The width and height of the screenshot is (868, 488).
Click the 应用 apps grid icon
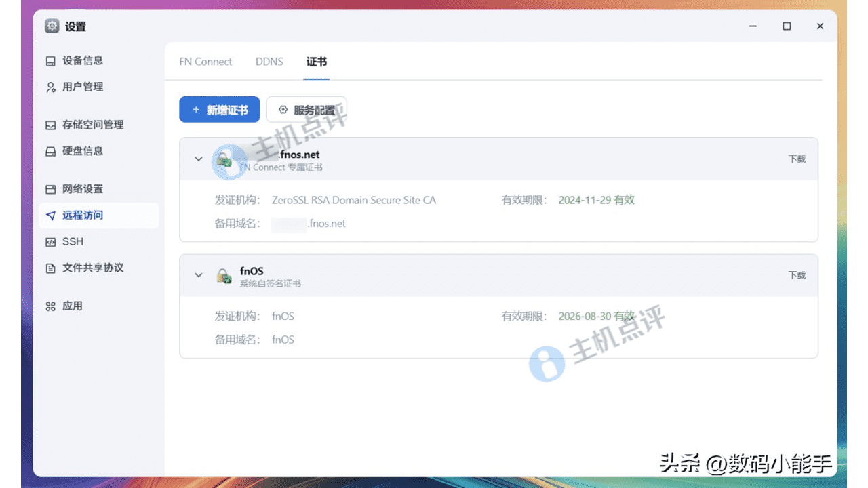tap(51, 306)
